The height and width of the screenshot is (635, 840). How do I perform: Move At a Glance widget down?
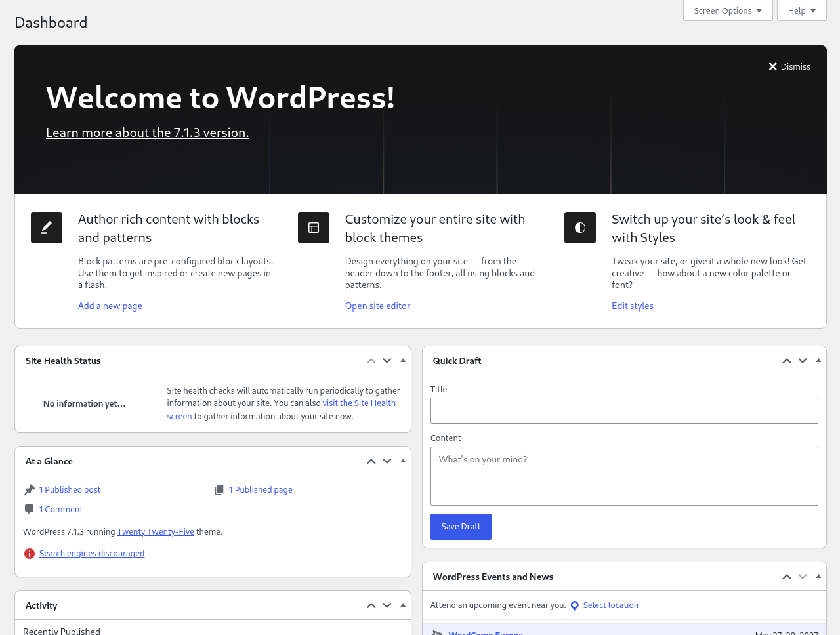[387, 461]
